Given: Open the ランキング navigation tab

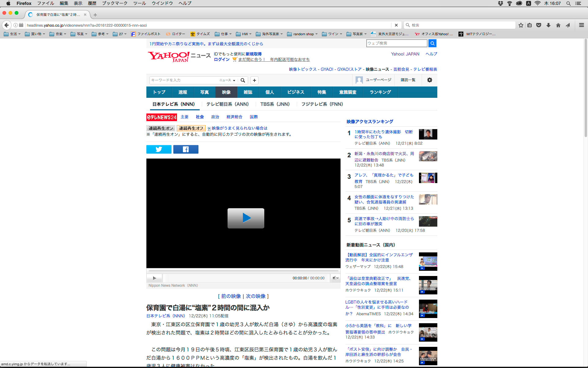Looking at the screenshot, I should pyautogui.click(x=380, y=92).
